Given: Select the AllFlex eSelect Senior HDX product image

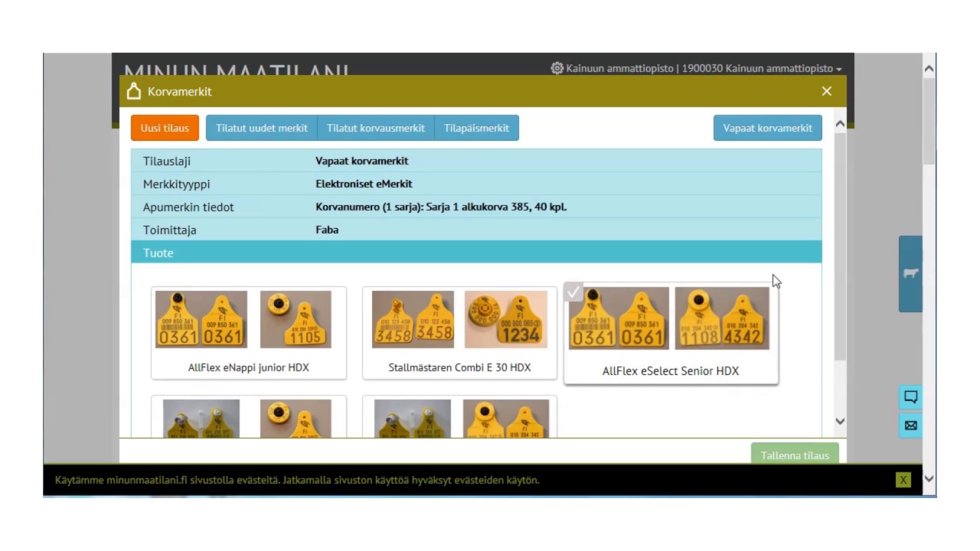Looking at the screenshot, I should point(669,318).
